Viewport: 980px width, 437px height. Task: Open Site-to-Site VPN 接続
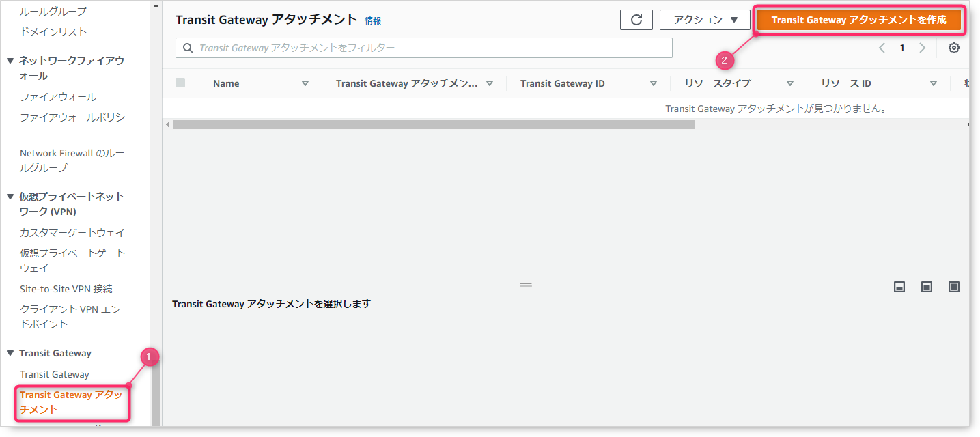click(x=66, y=289)
